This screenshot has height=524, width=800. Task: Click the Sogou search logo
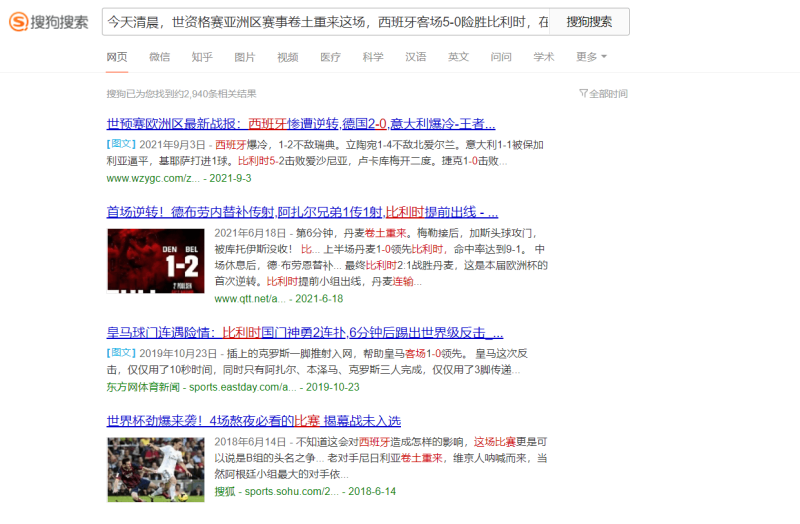(49, 22)
